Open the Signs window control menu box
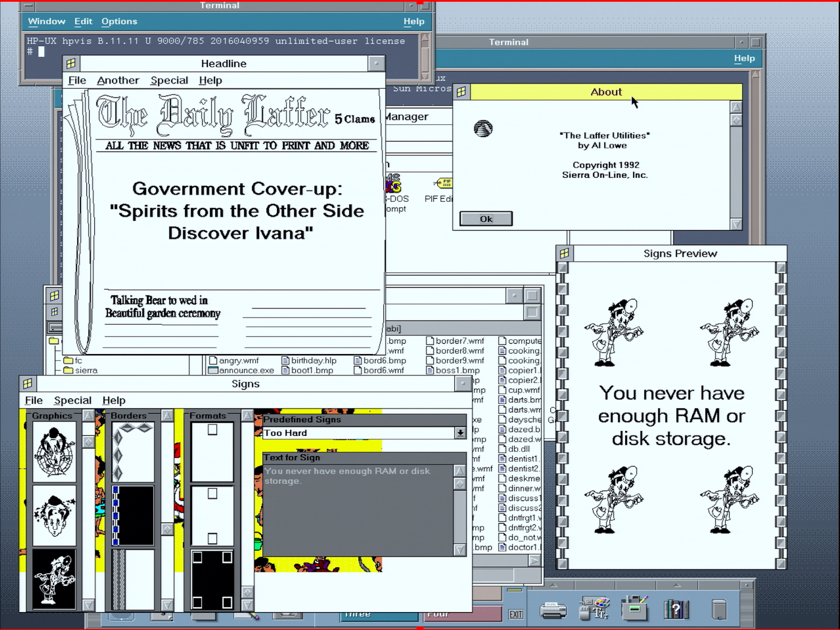The image size is (840, 630). (x=28, y=383)
